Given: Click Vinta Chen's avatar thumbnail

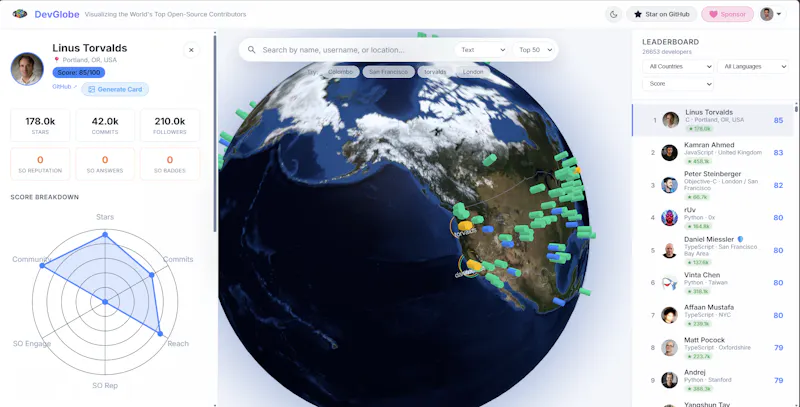Looking at the screenshot, I should point(669,283).
